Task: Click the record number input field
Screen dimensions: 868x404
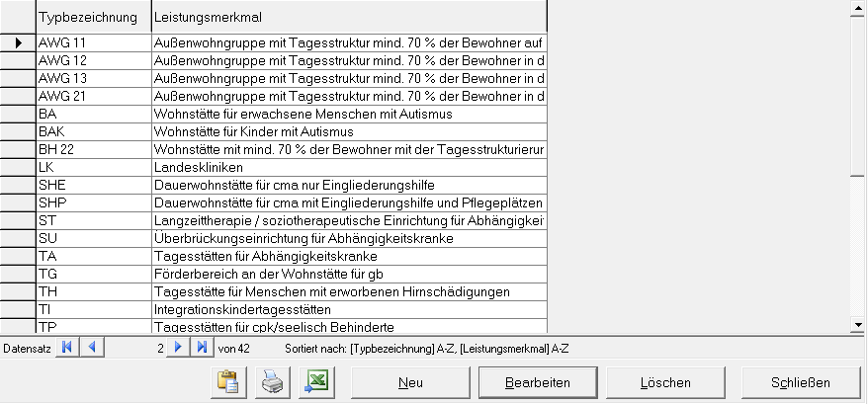Action: coord(134,348)
